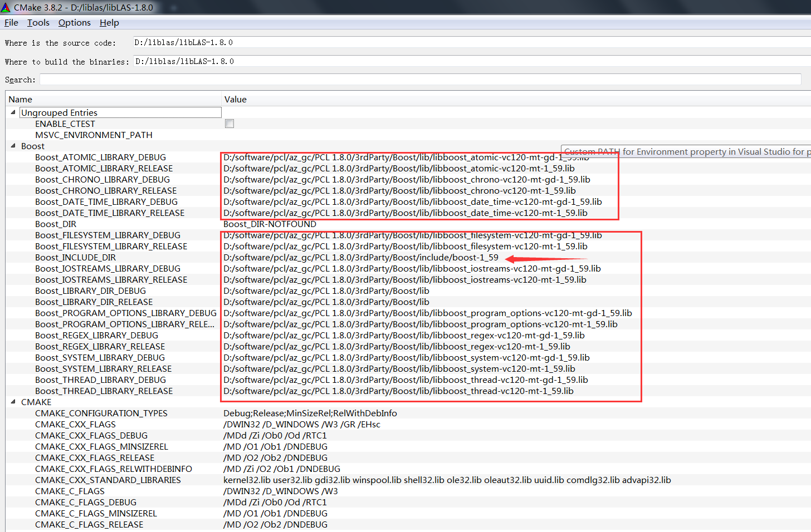Select Boost_SYSTEM_LIBRARY_DEBUG entry
The height and width of the screenshot is (532, 811).
100,357
